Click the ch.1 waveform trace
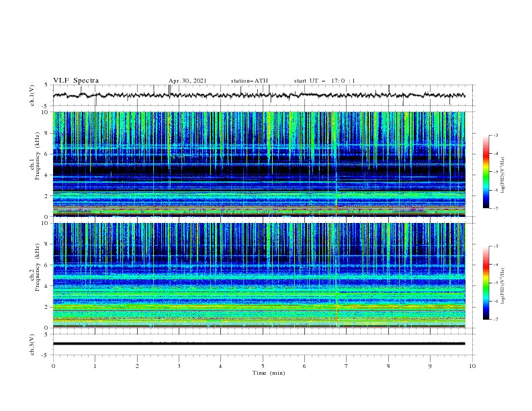Viewport: 532px width, 411px height. (x=259, y=95)
